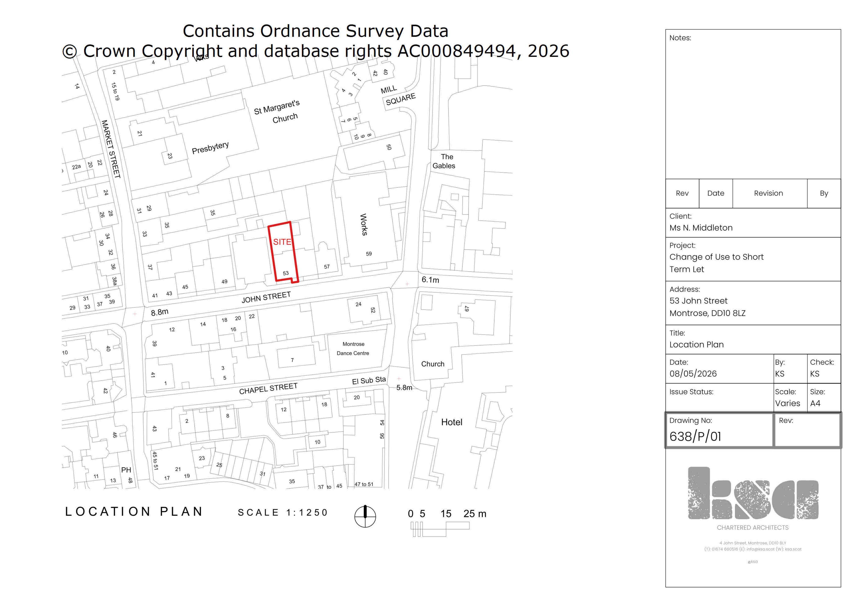
Task: Click the ksa Chartered Architects logo
Action: coord(753,493)
